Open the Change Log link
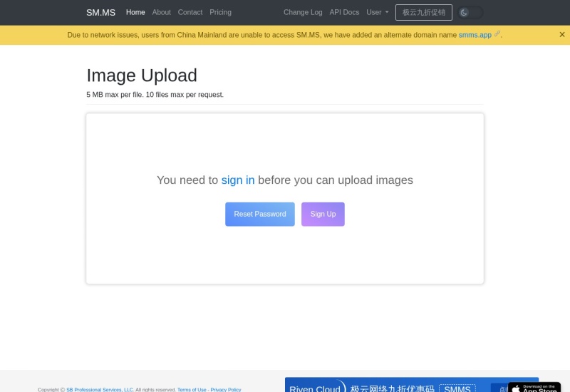The image size is (570, 392). coord(303,12)
